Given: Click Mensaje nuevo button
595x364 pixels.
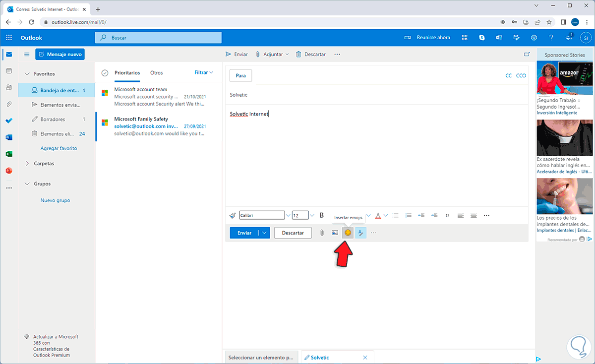Looking at the screenshot, I should pos(60,55).
